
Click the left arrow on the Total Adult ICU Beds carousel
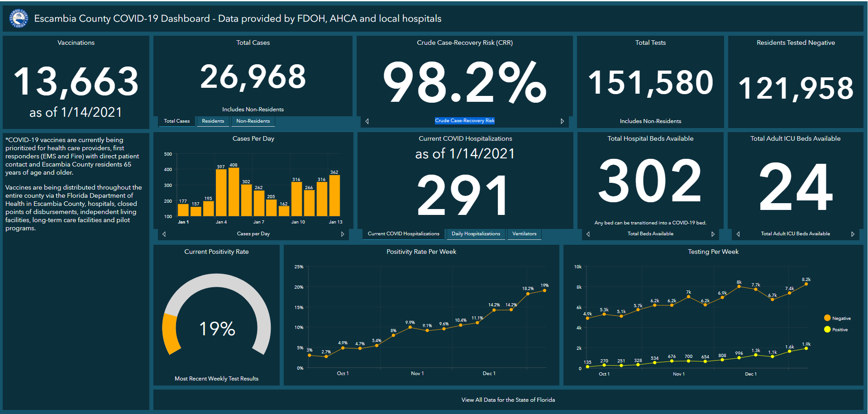[738, 234]
